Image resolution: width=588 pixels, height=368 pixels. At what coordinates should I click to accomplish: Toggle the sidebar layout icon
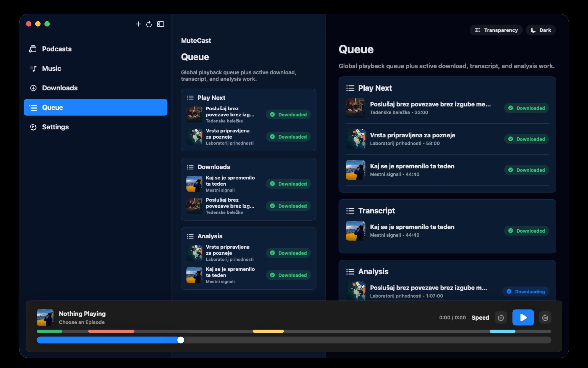pyautogui.click(x=160, y=24)
